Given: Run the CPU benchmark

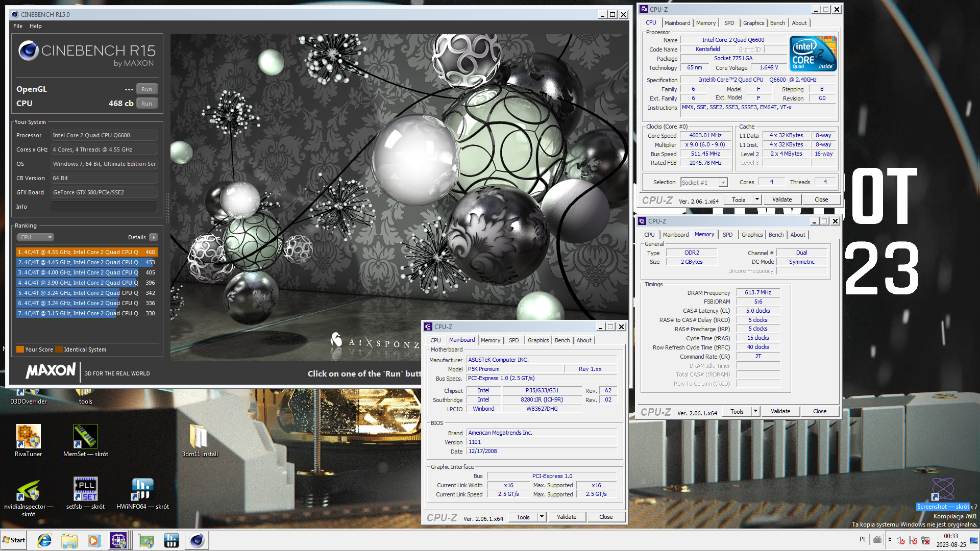Looking at the screenshot, I should point(146,104).
